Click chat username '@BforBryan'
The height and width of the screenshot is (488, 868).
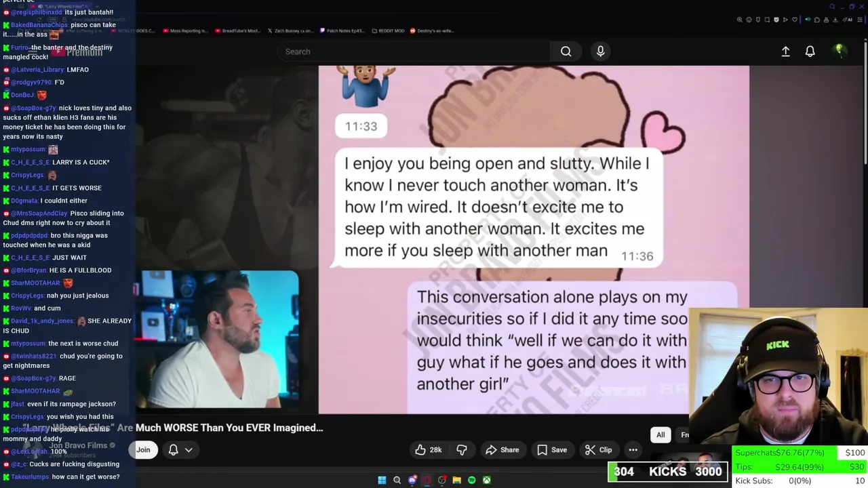click(x=28, y=270)
